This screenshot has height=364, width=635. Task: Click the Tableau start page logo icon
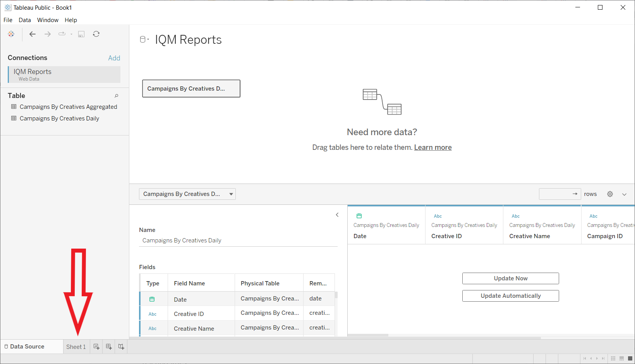tap(11, 34)
